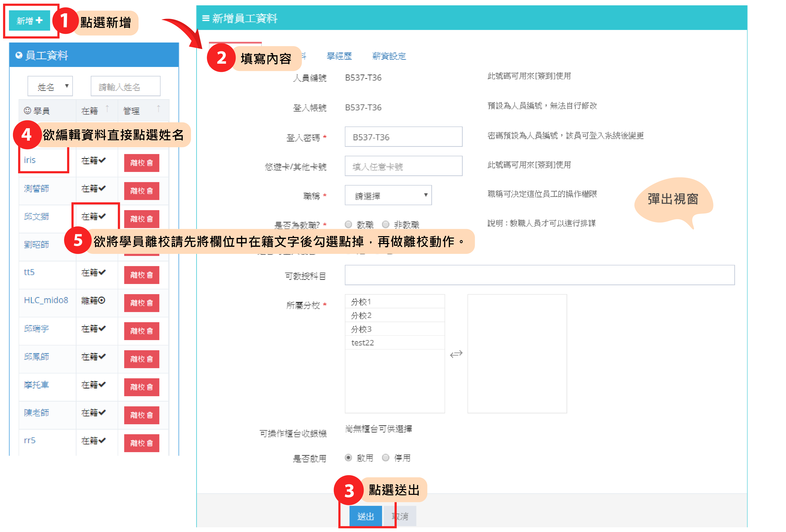
Task: Open the 職稱 請選擇 dropdown
Action: pyautogui.click(x=388, y=195)
